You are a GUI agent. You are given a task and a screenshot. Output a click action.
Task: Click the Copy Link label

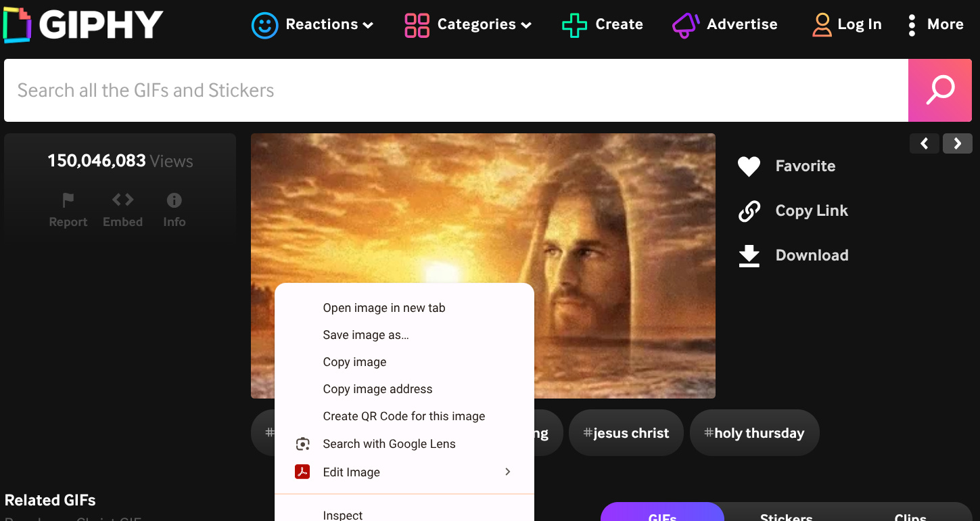812,210
